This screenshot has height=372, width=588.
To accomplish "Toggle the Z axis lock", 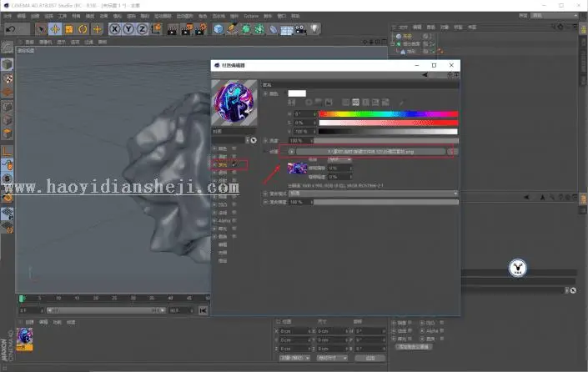I will tap(142, 29).
